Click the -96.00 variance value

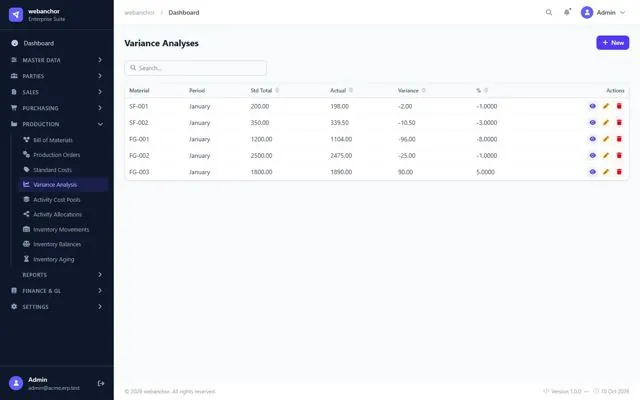[407, 139]
